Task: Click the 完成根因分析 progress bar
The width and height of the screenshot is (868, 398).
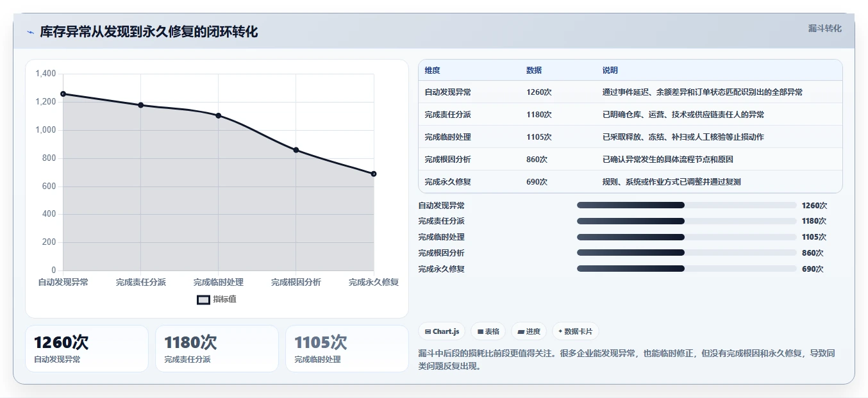Action: point(687,253)
